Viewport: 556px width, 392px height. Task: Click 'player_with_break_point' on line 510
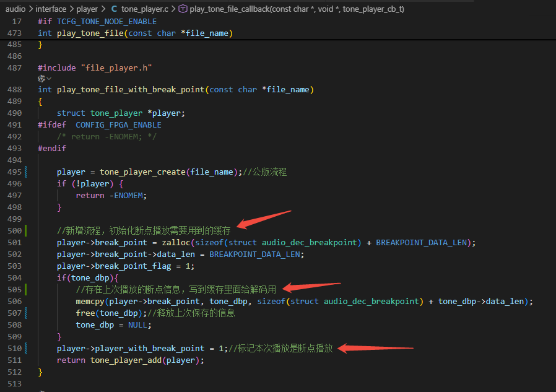point(150,349)
